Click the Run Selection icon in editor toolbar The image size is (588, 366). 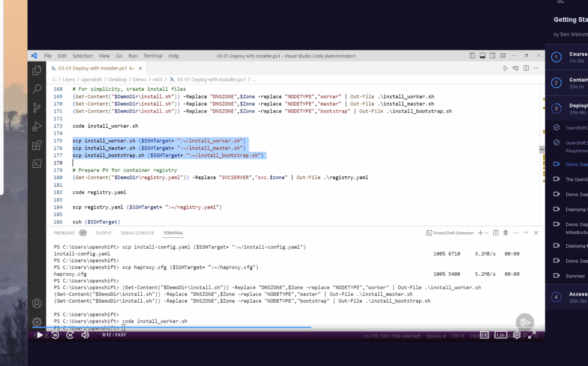click(x=516, y=68)
